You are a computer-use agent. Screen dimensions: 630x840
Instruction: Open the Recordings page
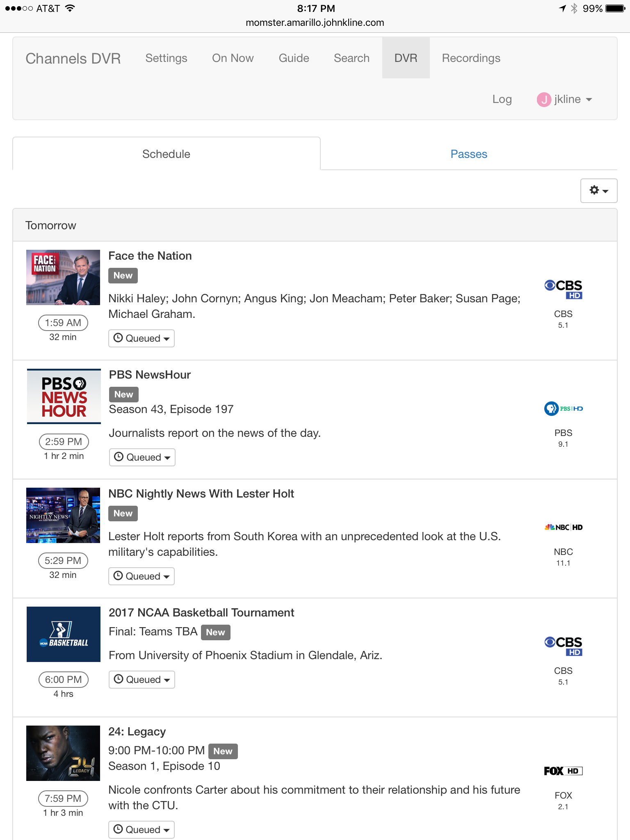pyautogui.click(x=471, y=58)
